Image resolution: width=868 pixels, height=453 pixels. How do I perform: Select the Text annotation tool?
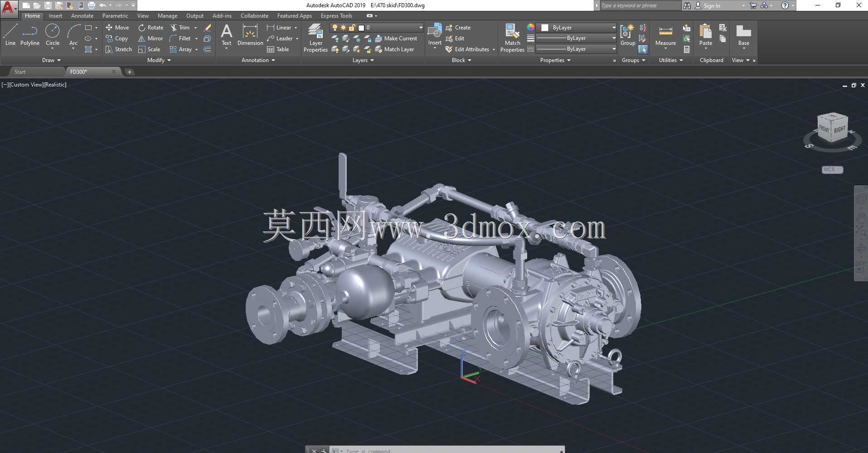coord(226,35)
